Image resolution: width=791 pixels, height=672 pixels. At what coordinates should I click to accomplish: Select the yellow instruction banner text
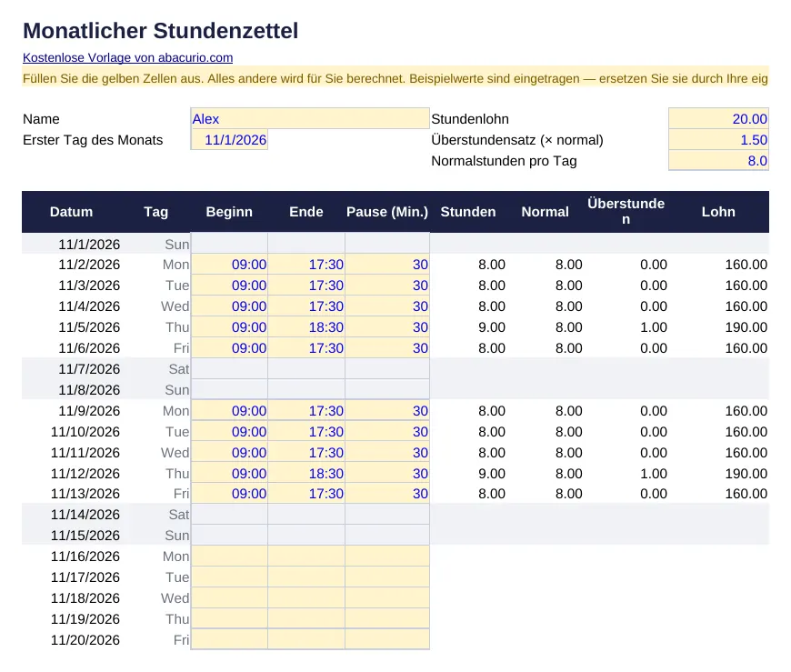click(x=395, y=79)
